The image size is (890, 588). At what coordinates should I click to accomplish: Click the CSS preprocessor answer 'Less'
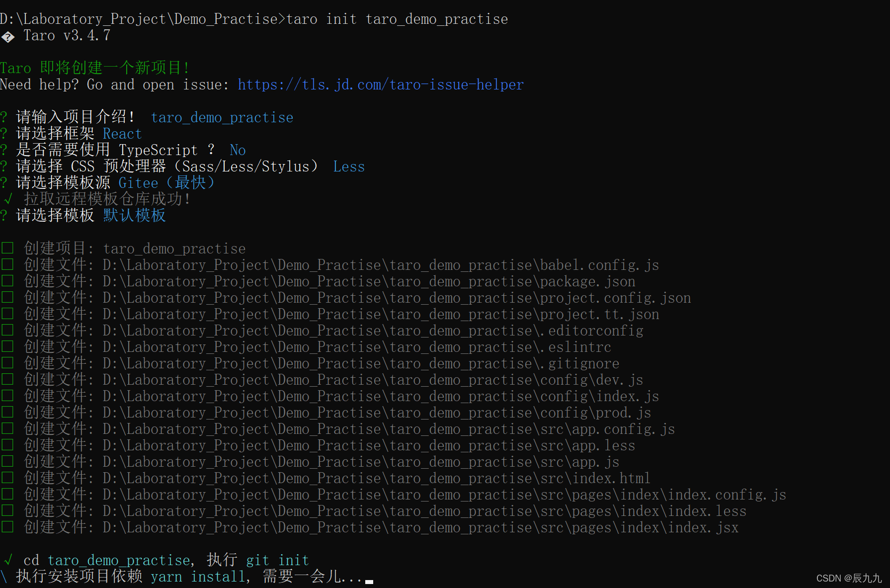[x=349, y=167]
